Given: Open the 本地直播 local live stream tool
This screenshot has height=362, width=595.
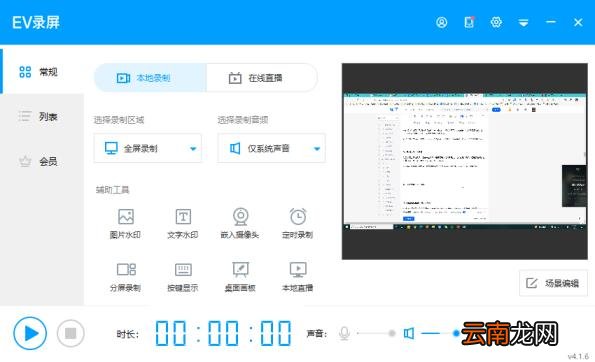Looking at the screenshot, I should coord(298,277).
